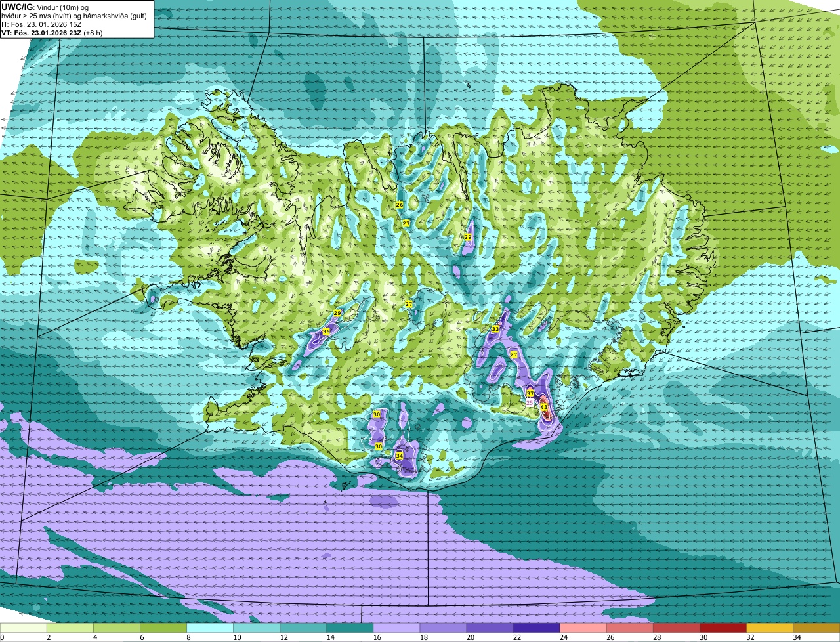Select the yellow gust label 36

(x=326, y=332)
